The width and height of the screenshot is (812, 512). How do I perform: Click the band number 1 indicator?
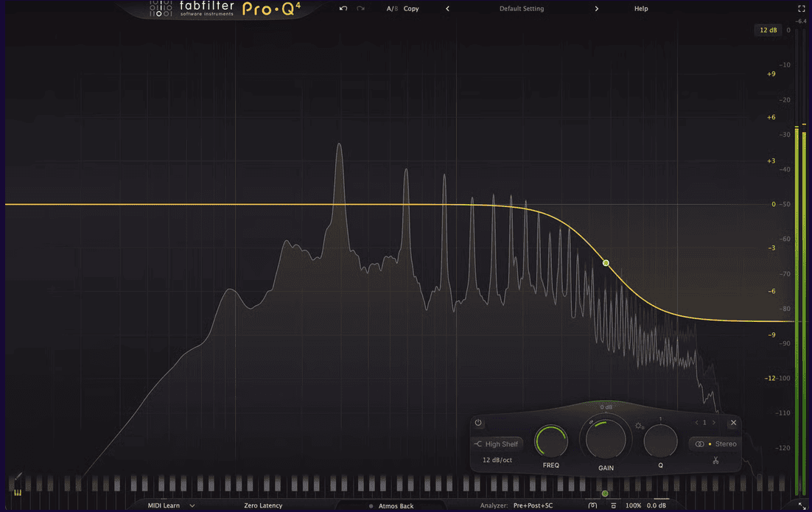click(704, 422)
